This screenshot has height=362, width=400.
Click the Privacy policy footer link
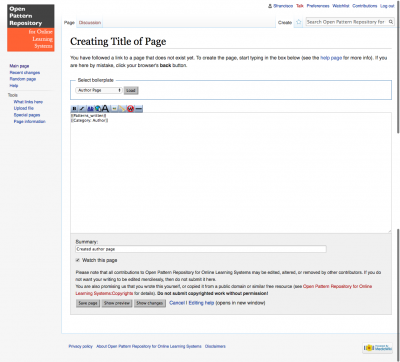point(81,346)
